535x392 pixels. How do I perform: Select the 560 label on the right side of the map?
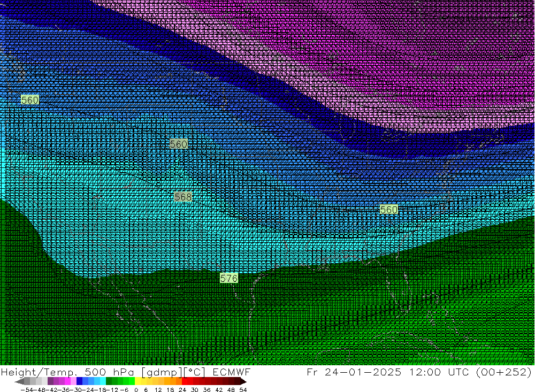point(388,210)
